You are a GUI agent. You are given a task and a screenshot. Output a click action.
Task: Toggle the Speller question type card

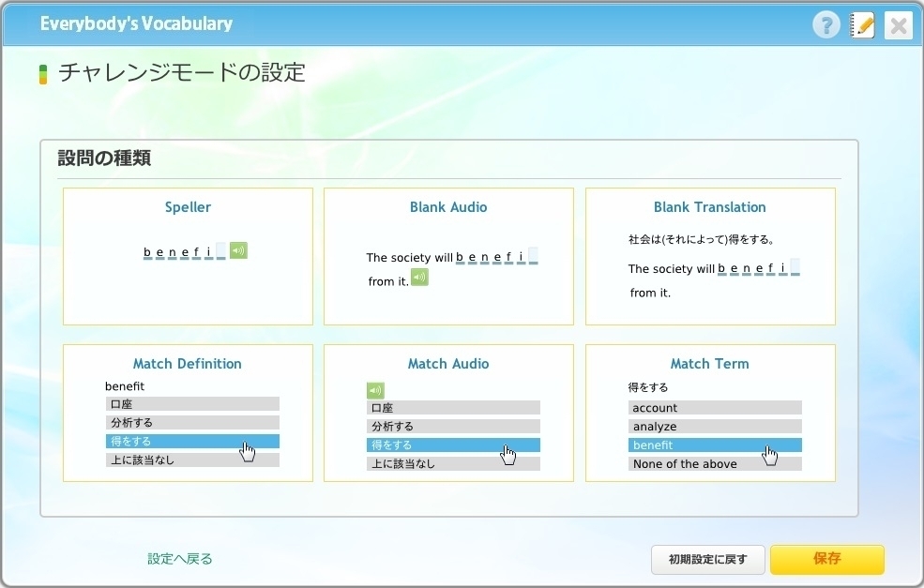coord(188,256)
